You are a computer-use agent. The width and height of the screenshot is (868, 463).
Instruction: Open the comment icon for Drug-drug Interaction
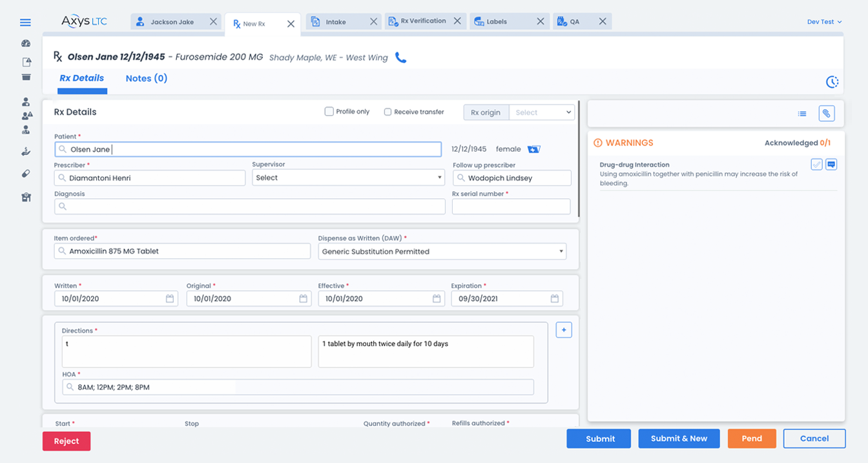click(831, 165)
